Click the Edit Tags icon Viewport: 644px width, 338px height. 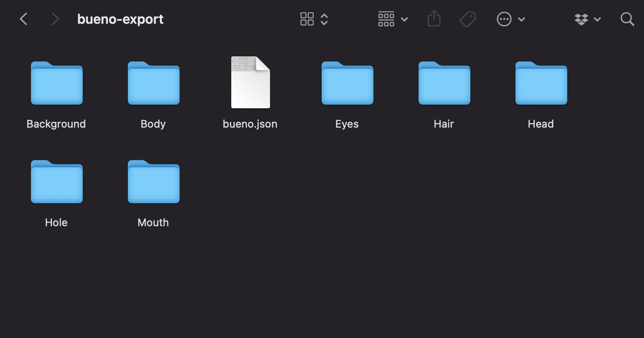(x=467, y=19)
